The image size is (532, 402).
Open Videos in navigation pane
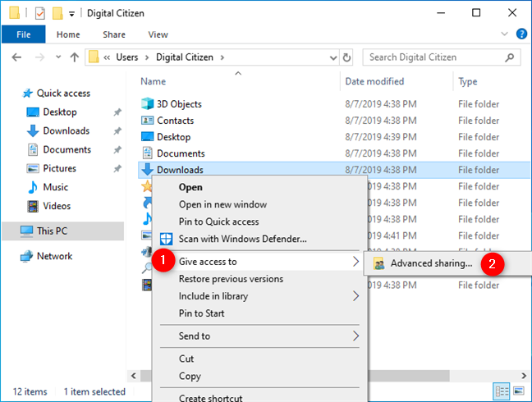tap(57, 206)
